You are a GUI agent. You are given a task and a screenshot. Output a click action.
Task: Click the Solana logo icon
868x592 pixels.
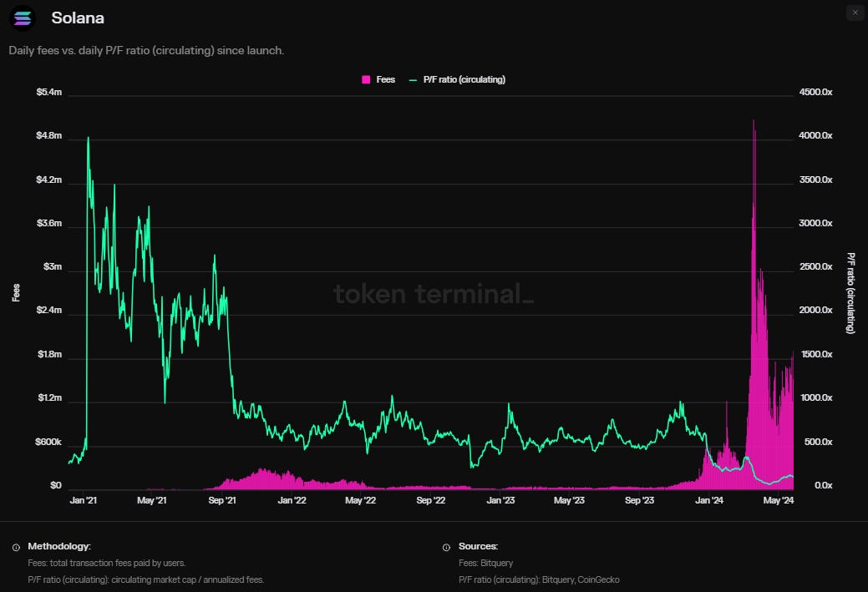(23, 18)
